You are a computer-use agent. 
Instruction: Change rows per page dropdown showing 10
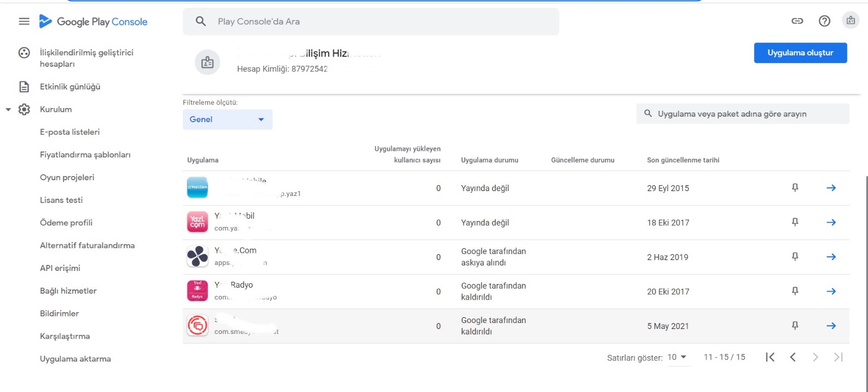(677, 357)
